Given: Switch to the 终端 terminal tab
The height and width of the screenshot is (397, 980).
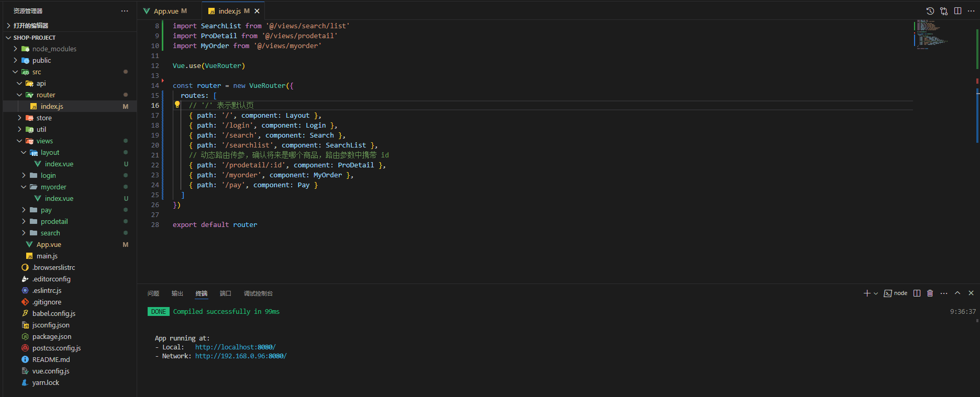Looking at the screenshot, I should pos(202,293).
